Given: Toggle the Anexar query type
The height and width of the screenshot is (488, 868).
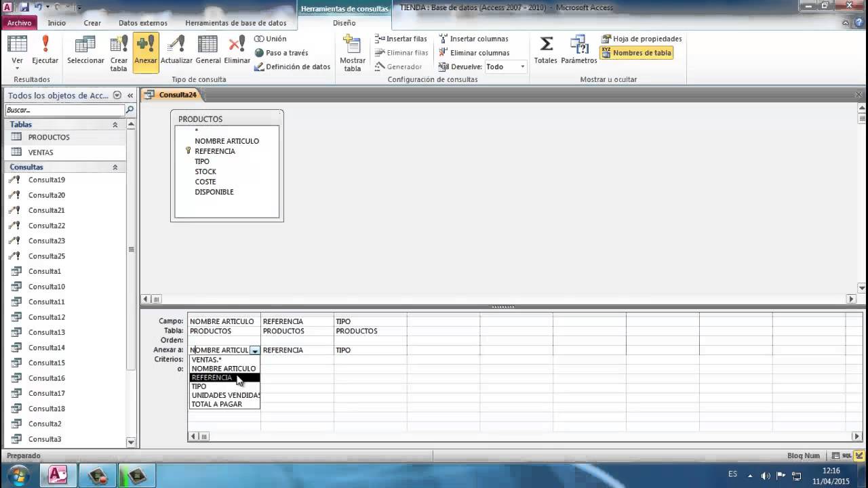Looking at the screenshot, I should 146,53.
